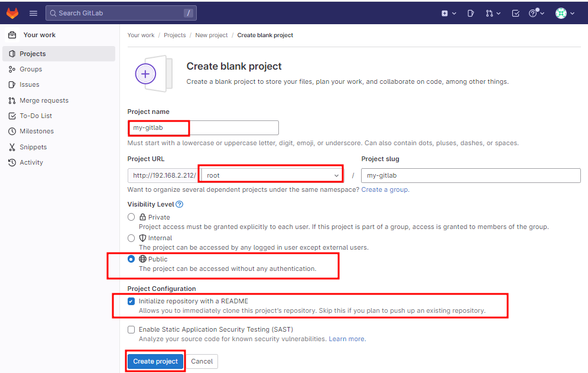Click the Milestones clock icon
The image size is (588, 373).
(12, 131)
